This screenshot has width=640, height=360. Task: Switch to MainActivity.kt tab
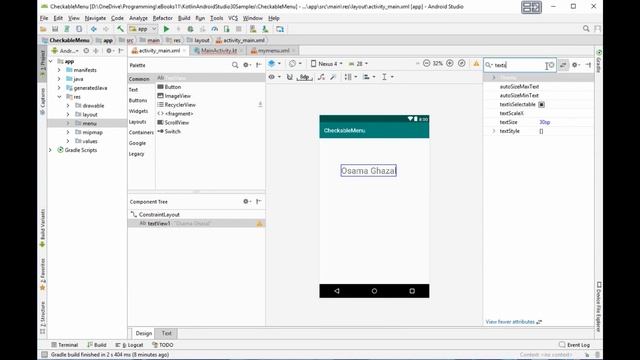(x=218, y=51)
